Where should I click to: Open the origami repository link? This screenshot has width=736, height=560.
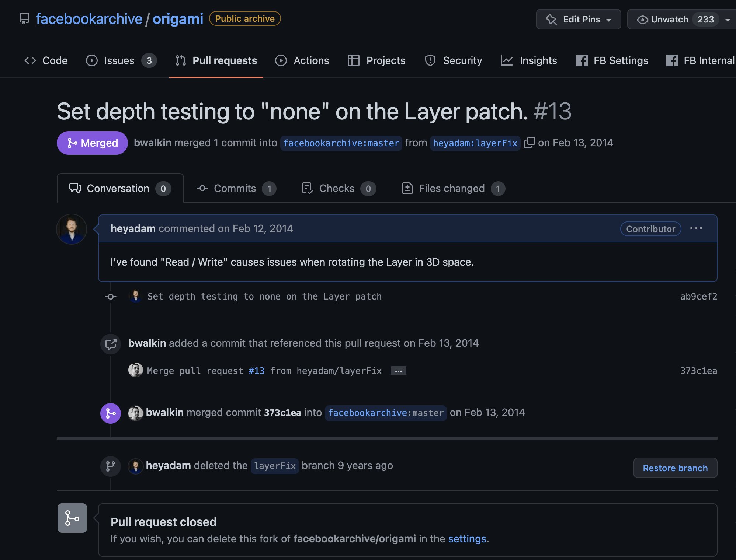click(178, 19)
